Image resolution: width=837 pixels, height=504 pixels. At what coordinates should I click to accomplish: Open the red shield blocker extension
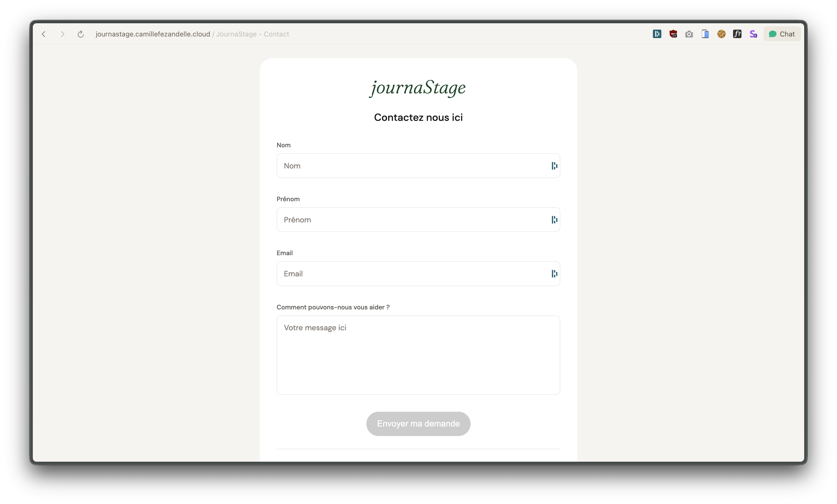click(673, 34)
